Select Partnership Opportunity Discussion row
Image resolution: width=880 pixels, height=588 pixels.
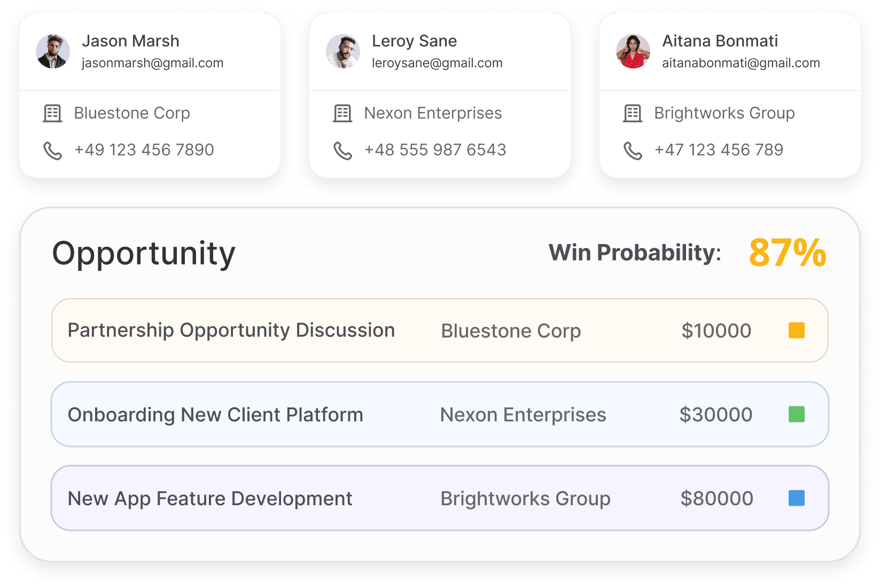click(x=440, y=331)
